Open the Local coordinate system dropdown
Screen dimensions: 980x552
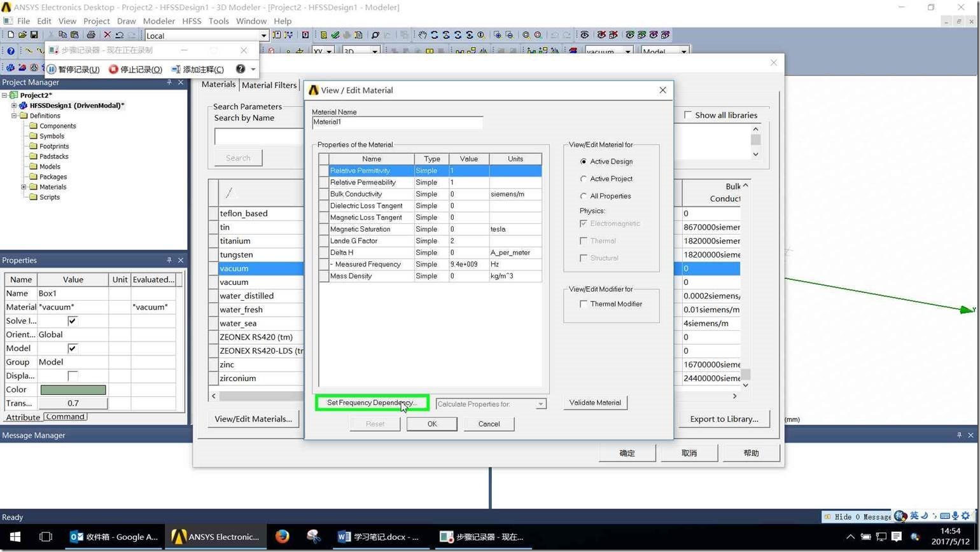click(x=263, y=36)
